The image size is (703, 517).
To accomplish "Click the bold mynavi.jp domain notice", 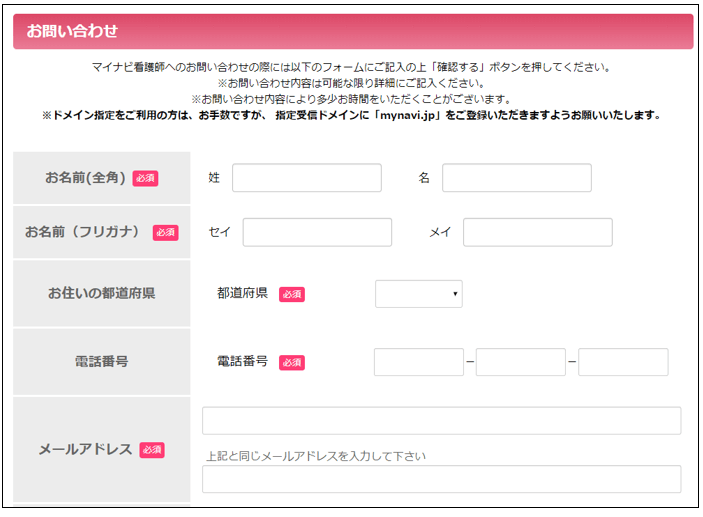I will click(x=351, y=115).
